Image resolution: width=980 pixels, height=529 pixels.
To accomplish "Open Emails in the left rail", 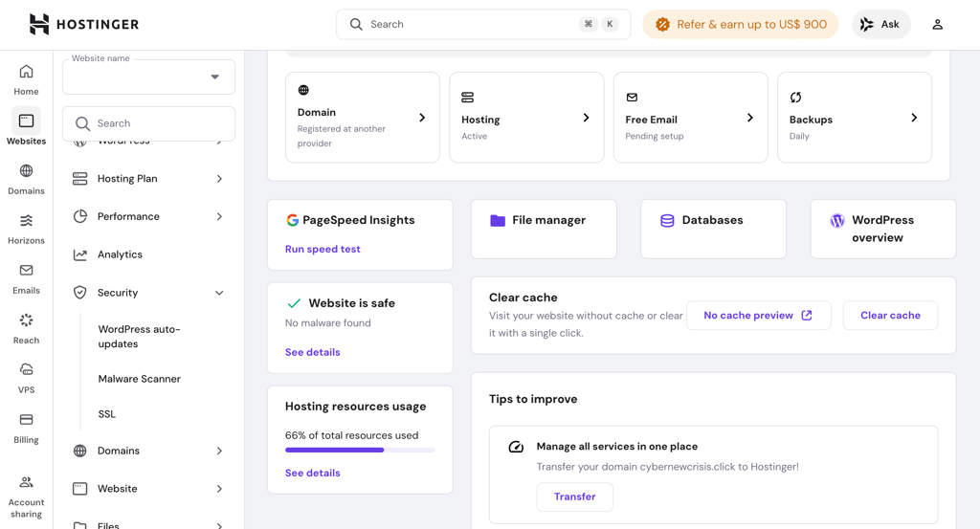I will (x=26, y=278).
